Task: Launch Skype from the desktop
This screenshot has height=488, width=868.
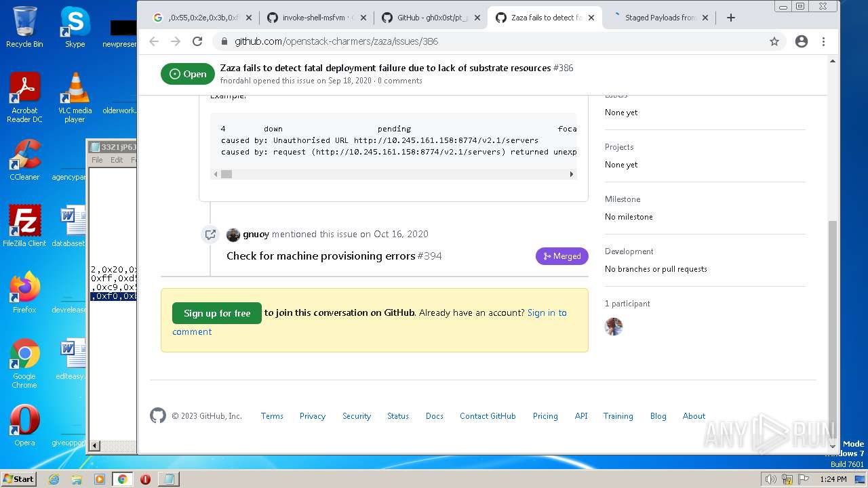Action: (x=75, y=27)
